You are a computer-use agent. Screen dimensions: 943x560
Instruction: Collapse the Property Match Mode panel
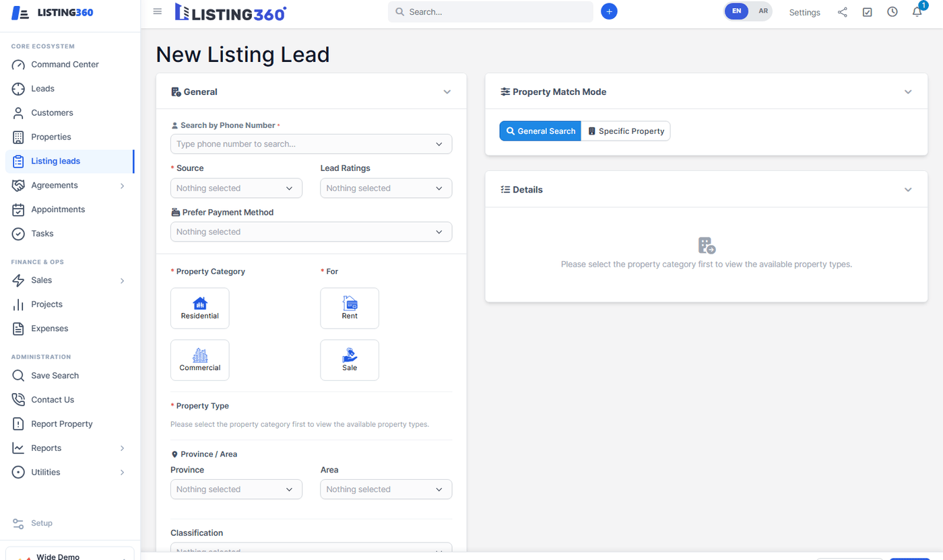pos(908,92)
